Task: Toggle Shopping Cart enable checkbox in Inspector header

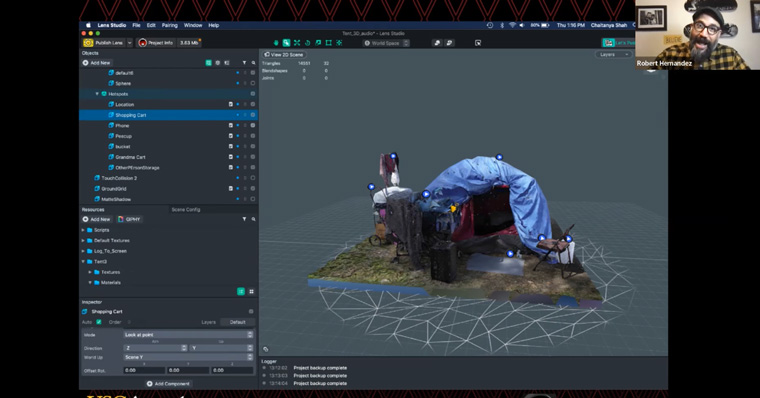Action: click(x=251, y=312)
